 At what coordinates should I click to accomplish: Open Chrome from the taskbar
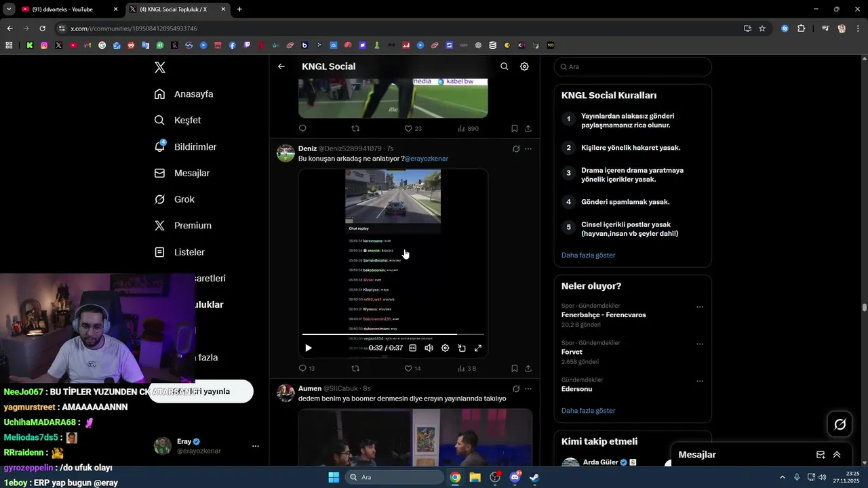(455, 477)
